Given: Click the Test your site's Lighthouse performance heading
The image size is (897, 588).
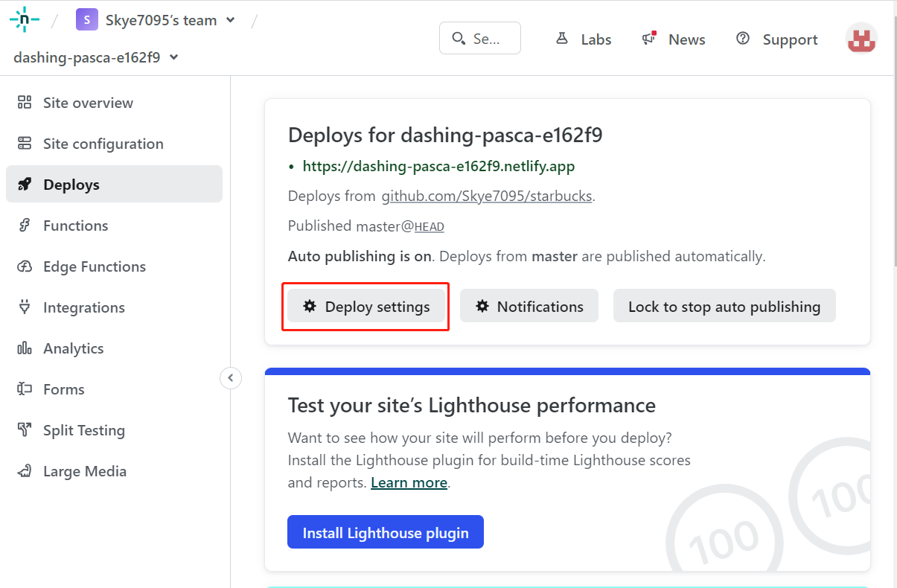Looking at the screenshot, I should (472, 405).
